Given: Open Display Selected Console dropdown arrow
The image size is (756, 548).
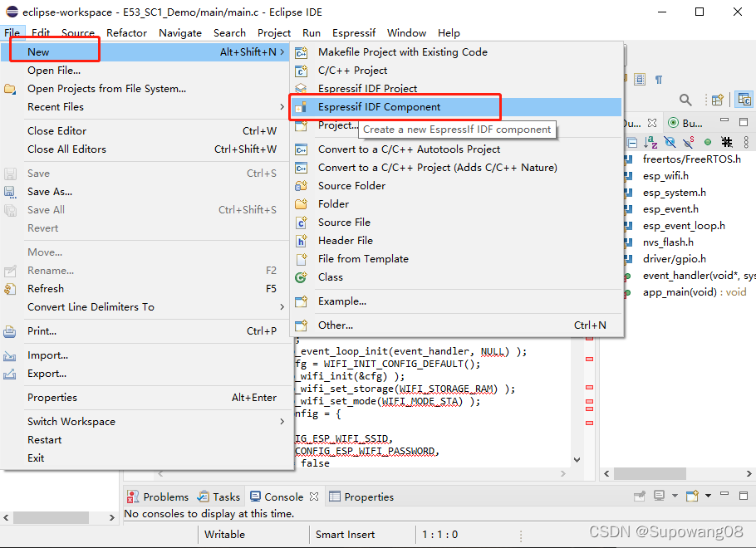Looking at the screenshot, I should click(675, 496).
